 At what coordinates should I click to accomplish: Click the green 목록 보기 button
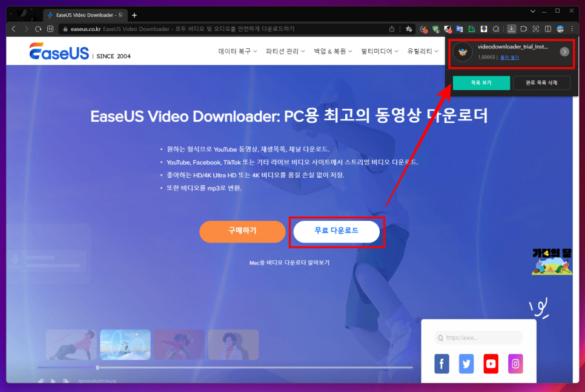click(481, 83)
